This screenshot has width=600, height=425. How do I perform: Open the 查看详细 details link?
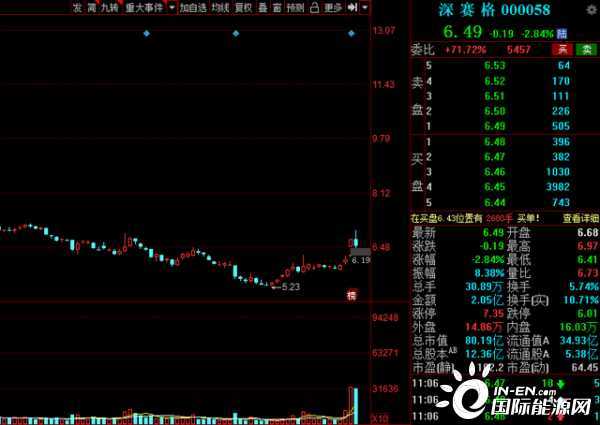(581, 218)
